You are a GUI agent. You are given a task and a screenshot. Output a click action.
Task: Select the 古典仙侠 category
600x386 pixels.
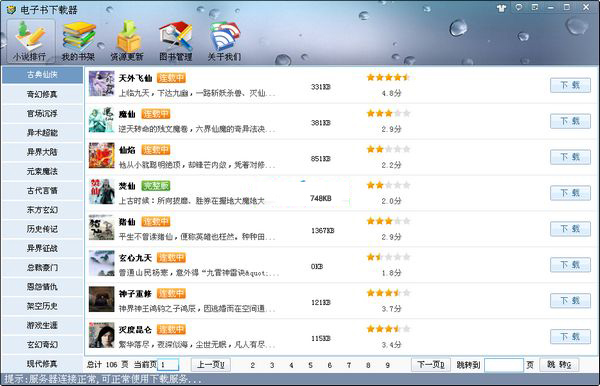(x=42, y=75)
